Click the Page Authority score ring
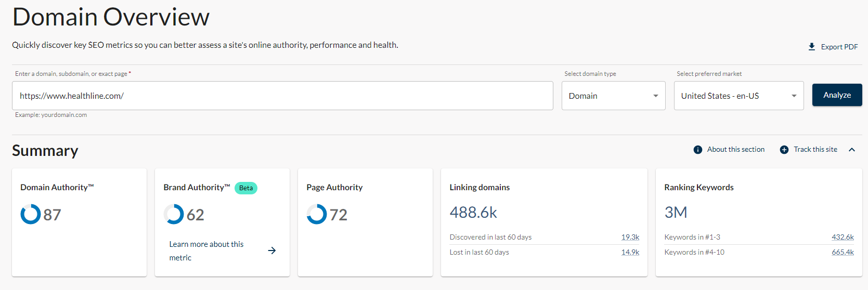This screenshot has height=290, width=868. 317,214
